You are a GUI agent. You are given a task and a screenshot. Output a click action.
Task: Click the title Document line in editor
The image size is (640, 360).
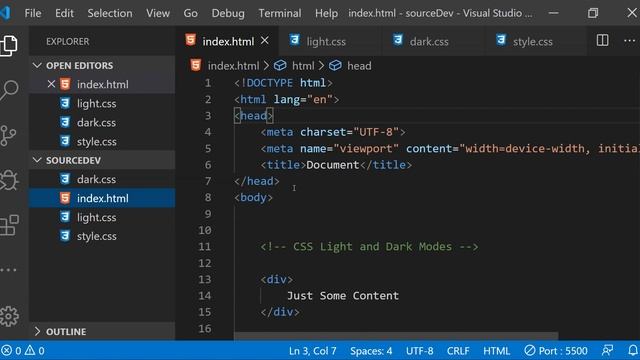(336, 165)
